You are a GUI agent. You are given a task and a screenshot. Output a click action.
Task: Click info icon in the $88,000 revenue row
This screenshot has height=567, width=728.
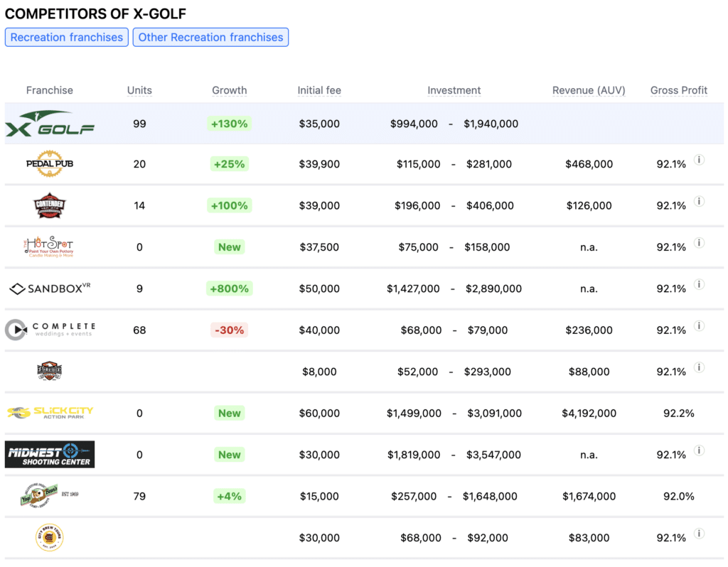(700, 367)
